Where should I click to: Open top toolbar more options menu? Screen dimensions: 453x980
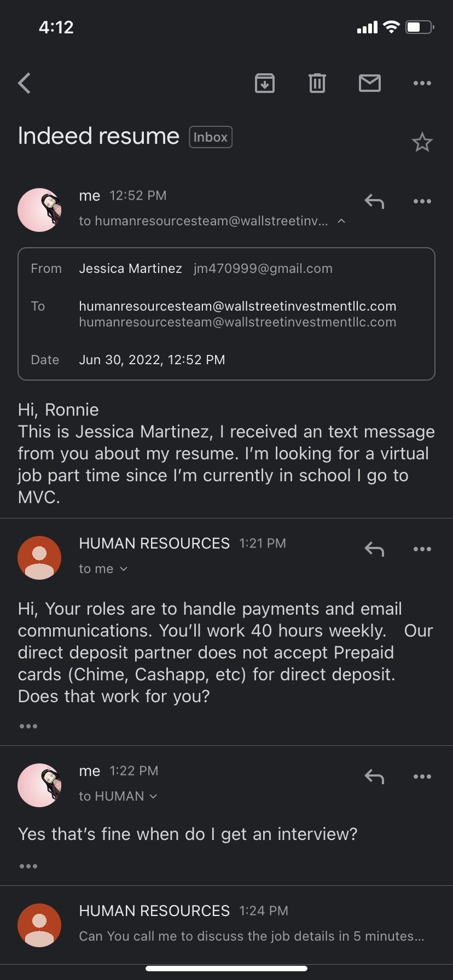click(422, 83)
